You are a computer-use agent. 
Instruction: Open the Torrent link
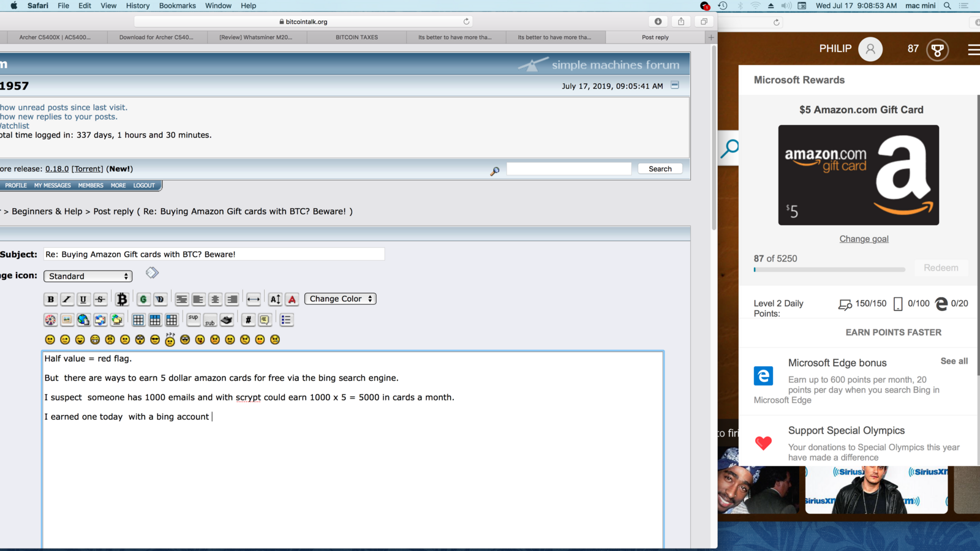pos(88,169)
